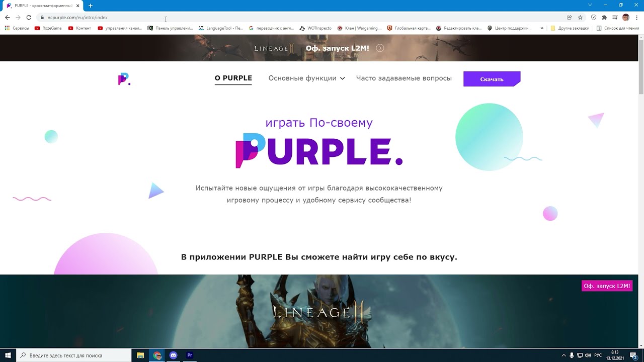Click the share page icon in address bar
The image size is (644, 362).
(x=570, y=18)
